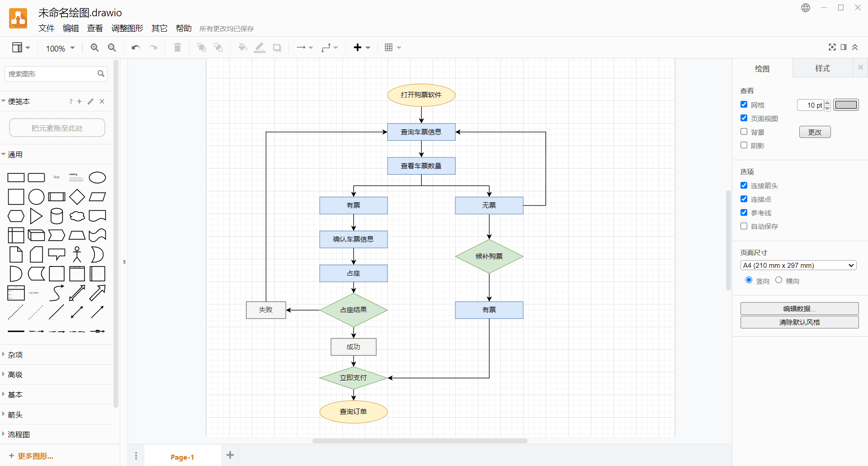Expand the 流程图 shape category
Screen dimensions: 868x466
[x=19, y=434]
